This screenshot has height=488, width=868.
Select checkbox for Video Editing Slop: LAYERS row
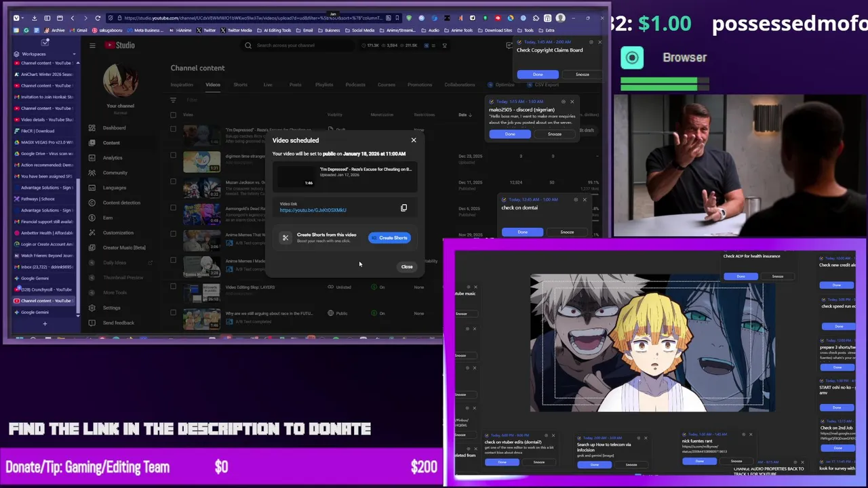point(174,287)
